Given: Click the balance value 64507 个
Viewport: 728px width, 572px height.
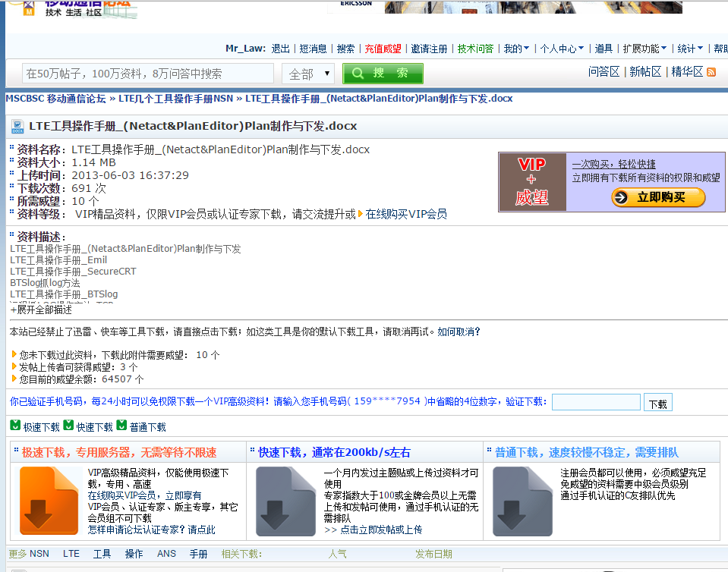Looking at the screenshot, I should click(122, 379).
